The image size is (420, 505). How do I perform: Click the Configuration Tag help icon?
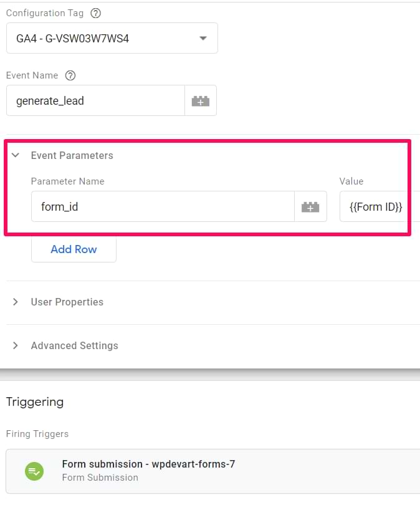point(95,13)
